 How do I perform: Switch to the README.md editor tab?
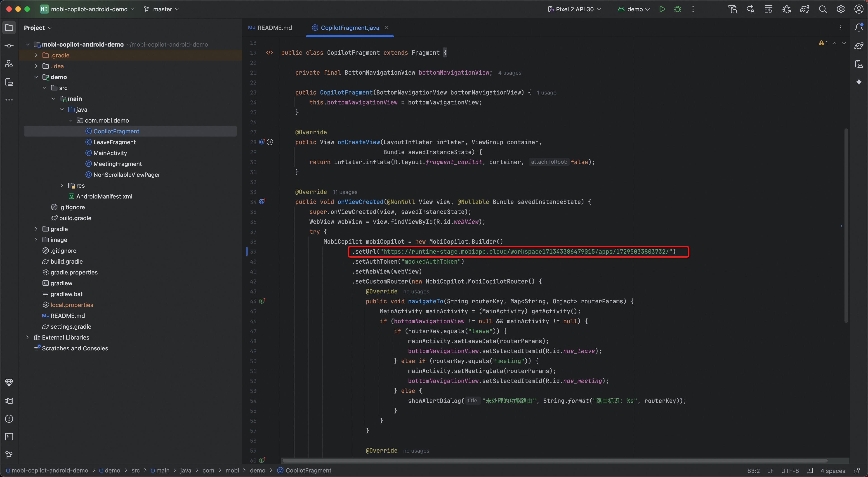coord(270,28)
